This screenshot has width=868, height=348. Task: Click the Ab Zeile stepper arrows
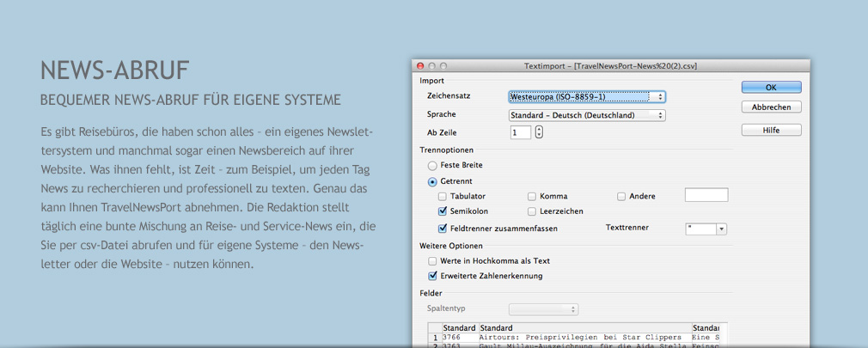click(539, 132)
